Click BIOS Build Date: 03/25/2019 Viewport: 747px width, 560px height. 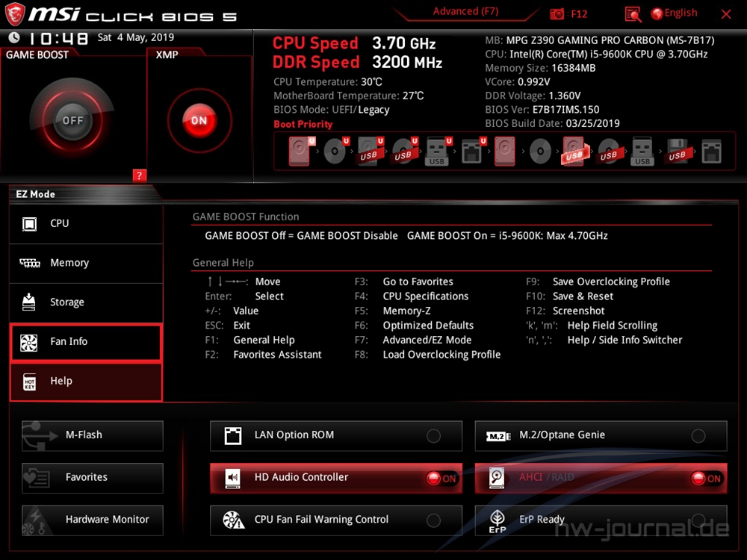552,123
